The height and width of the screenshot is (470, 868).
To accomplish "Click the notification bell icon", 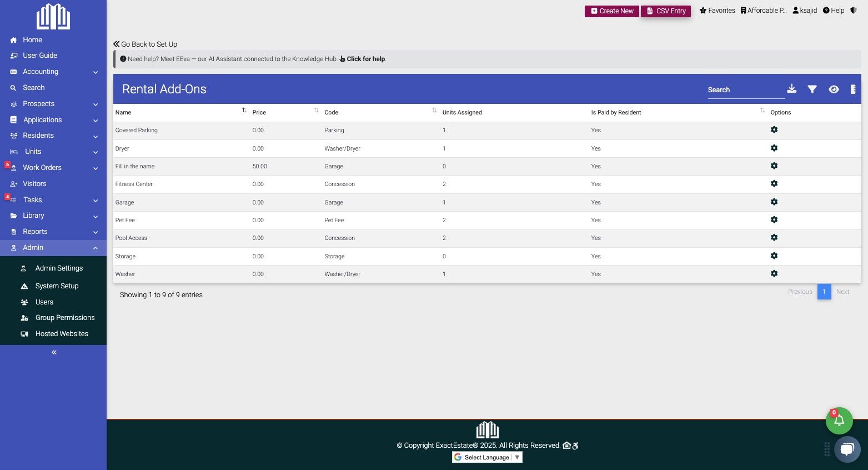I will 839,421.
